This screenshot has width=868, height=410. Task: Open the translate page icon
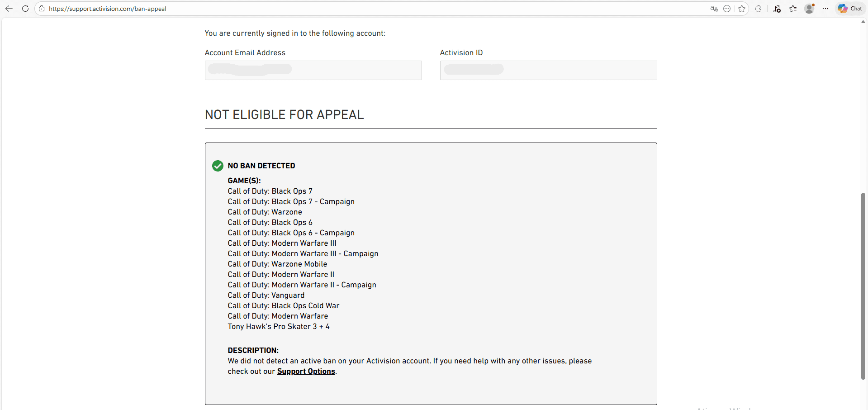(x=714, y=9)
